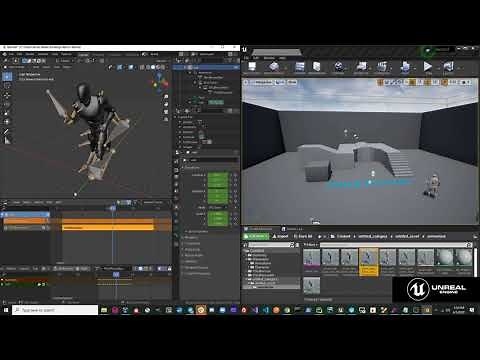Click Save All in Content Browser
Image resolution: width=480 pixels, height=360 pixels.
coord(303,236)
